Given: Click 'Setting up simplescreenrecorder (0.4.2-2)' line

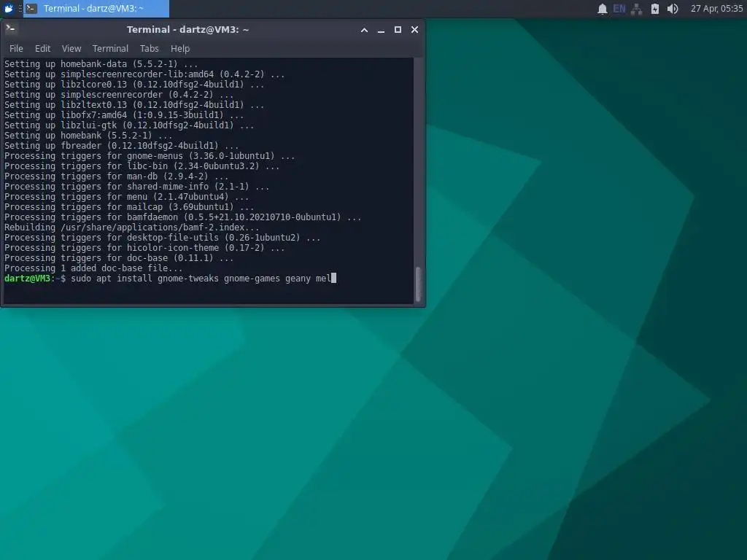Looking at the screenshot, I should click(119, 95).
